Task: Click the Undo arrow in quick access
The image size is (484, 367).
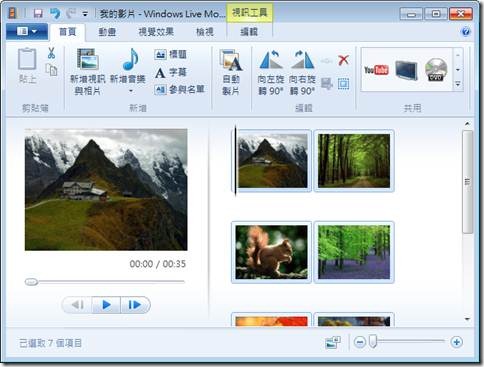Action: 55,13
